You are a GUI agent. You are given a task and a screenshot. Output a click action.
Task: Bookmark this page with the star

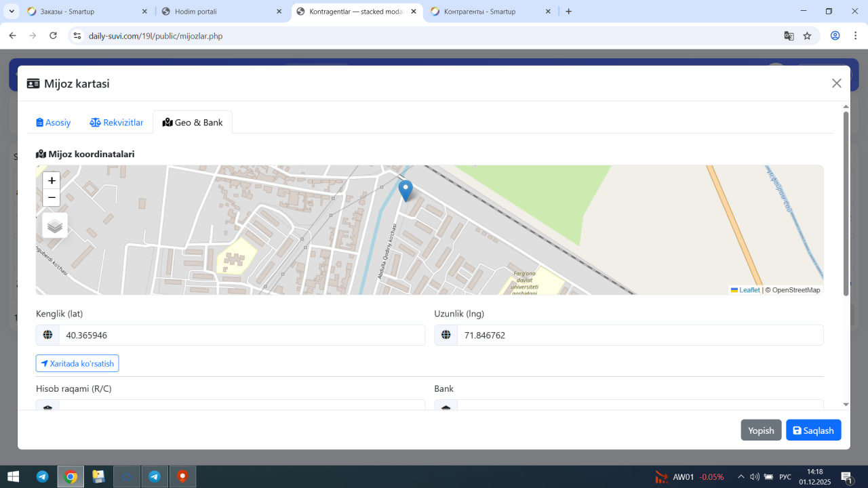807,36
